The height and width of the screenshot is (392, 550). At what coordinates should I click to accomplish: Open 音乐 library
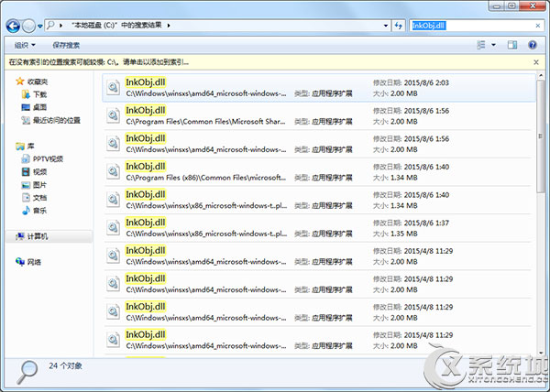[39, 211]
